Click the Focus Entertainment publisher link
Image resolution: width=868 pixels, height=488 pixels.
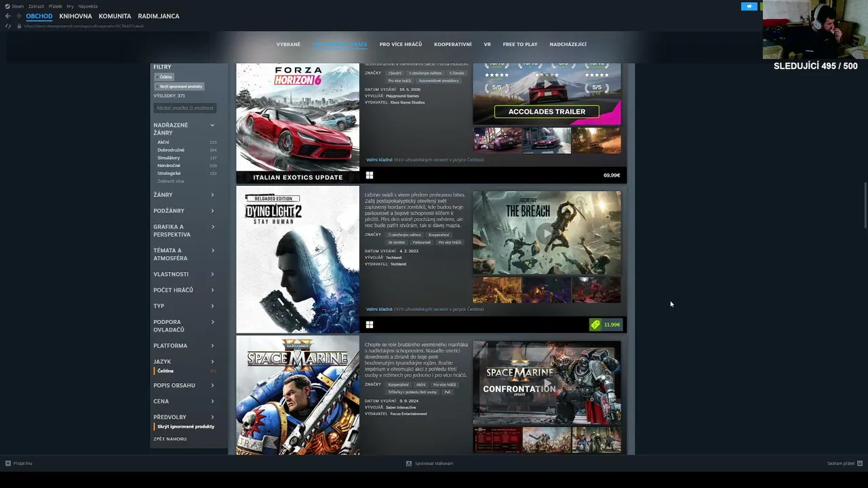[x=409, y=413]
